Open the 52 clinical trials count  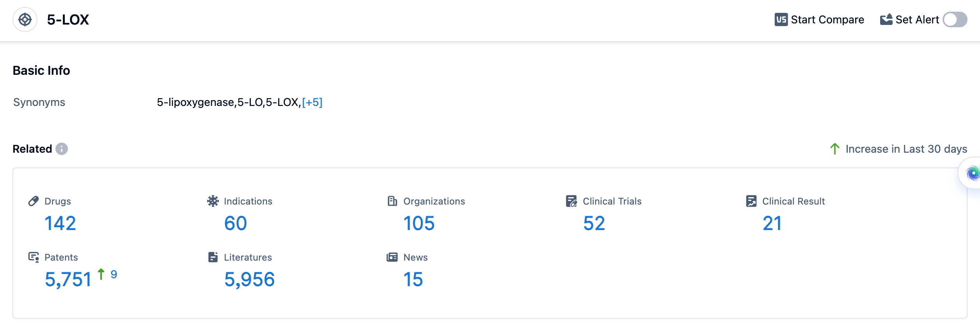[x=594, y=223]
